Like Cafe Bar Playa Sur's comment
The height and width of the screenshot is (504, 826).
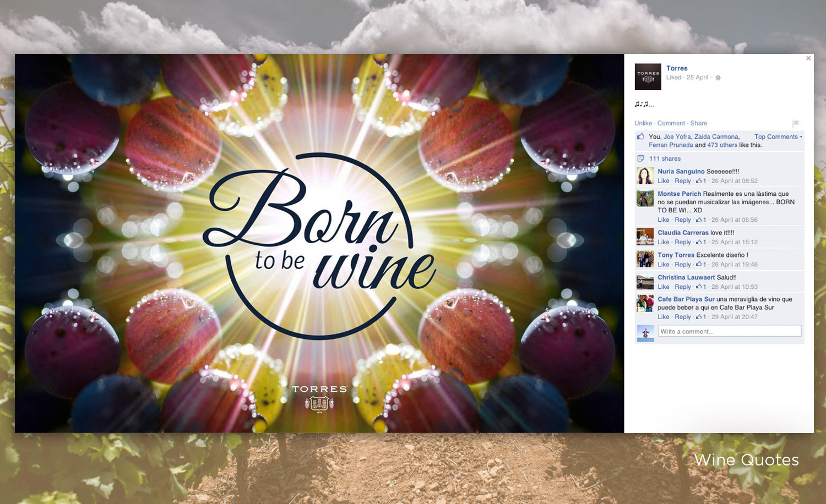[x=664, y=317]
